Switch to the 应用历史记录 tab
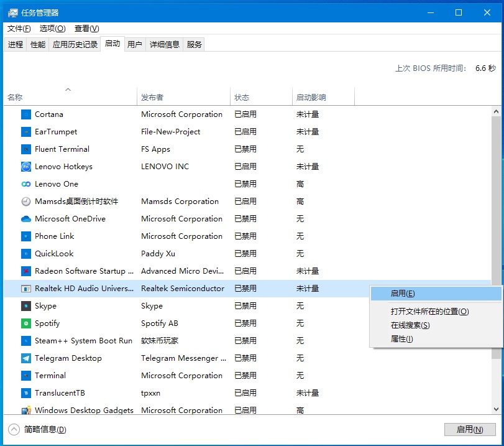The width and height of the screenshot is (504, 446). click(75, 44)
